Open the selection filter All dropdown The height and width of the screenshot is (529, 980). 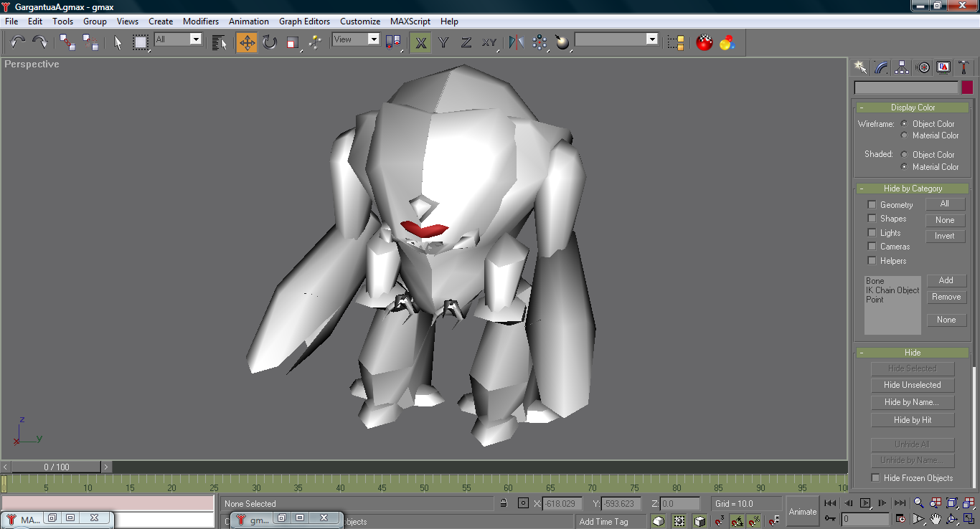tap(178, 39)
